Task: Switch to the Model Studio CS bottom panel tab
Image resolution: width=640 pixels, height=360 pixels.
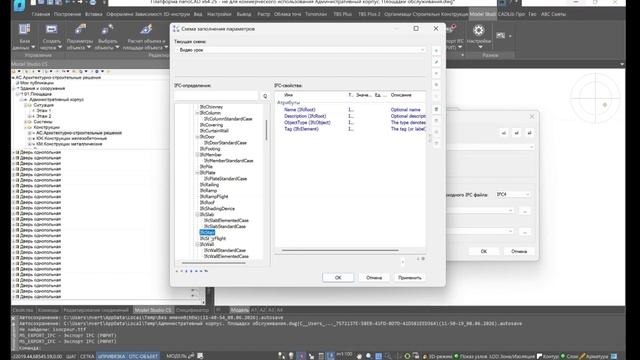Action: pyautogui.click(x=153, y=310)
